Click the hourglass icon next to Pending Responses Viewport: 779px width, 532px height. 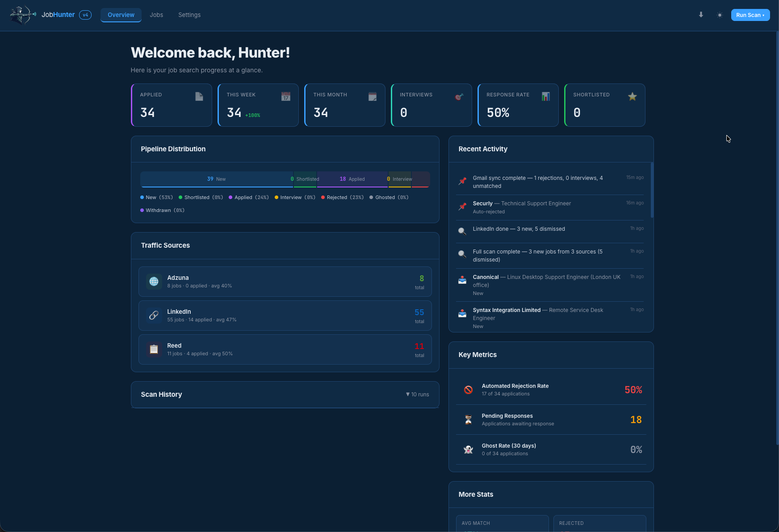coord(468,419)
